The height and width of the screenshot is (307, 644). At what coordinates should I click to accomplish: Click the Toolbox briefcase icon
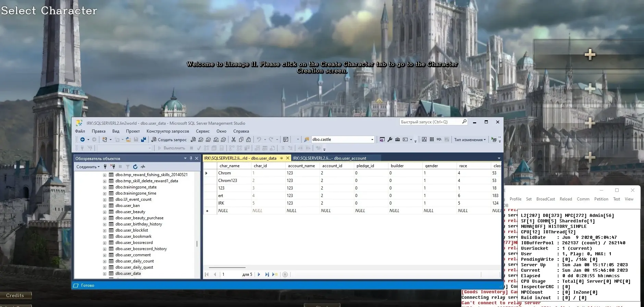pyautogui.click(x=397, y=139)
